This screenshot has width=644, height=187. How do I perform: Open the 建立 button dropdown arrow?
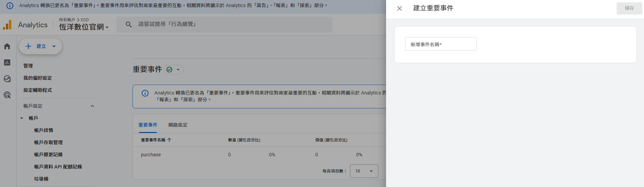(54, 46)
